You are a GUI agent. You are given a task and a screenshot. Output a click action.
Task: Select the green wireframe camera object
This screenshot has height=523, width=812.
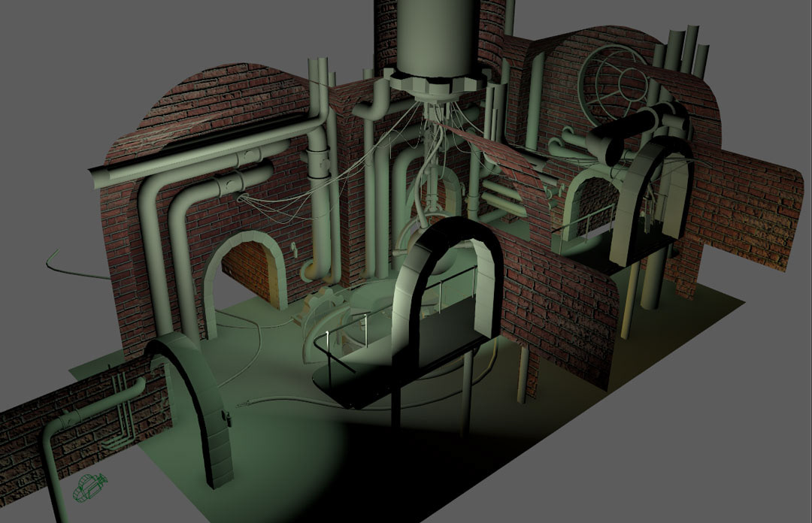pos(89,488)
